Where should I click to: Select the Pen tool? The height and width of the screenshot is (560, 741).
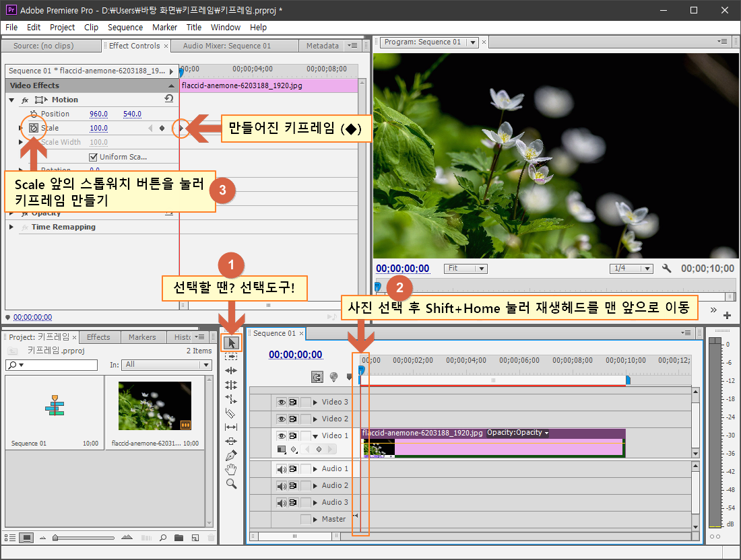[x=231, y=455]
